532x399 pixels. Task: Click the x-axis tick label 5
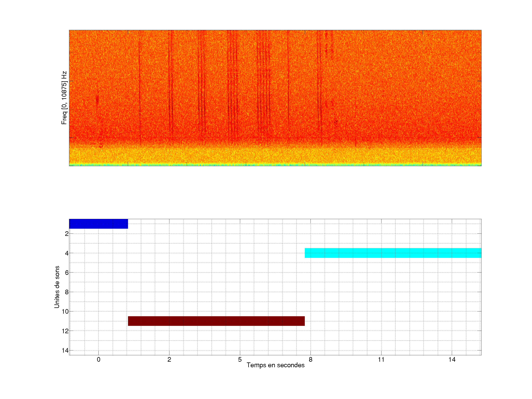pyautogui.click(x=240, y=359)
